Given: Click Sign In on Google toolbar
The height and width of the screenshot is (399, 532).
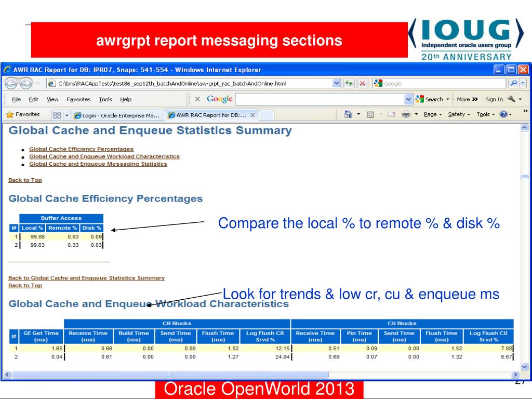Looking at the screenshot, I should (494, 99).
